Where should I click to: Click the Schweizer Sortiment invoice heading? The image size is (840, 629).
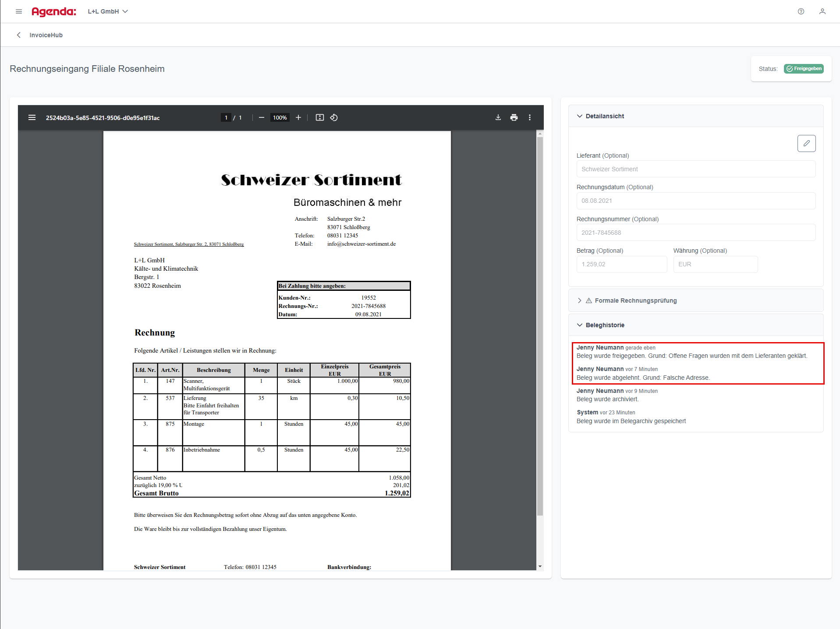click(311, 180)
